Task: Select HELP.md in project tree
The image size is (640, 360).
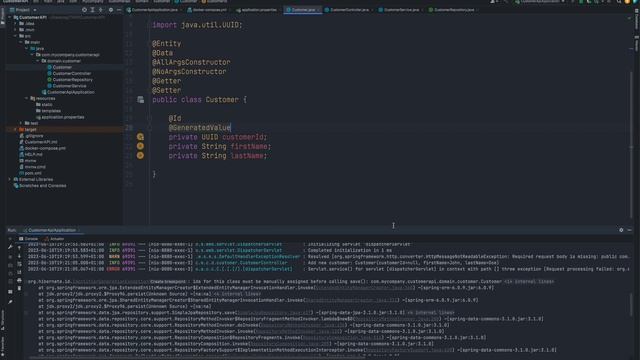Action: point(31,154)
